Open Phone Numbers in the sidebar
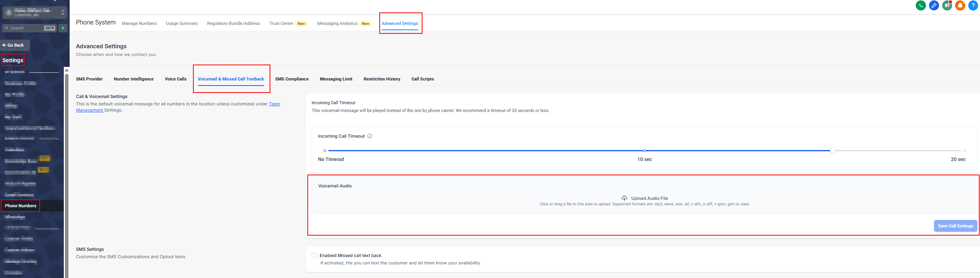Screen dimensions: 980x278 point(21,206)
